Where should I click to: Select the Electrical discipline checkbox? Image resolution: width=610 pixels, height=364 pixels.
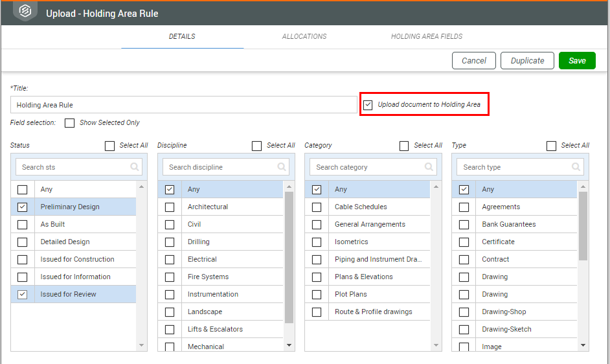coord(170,260)
